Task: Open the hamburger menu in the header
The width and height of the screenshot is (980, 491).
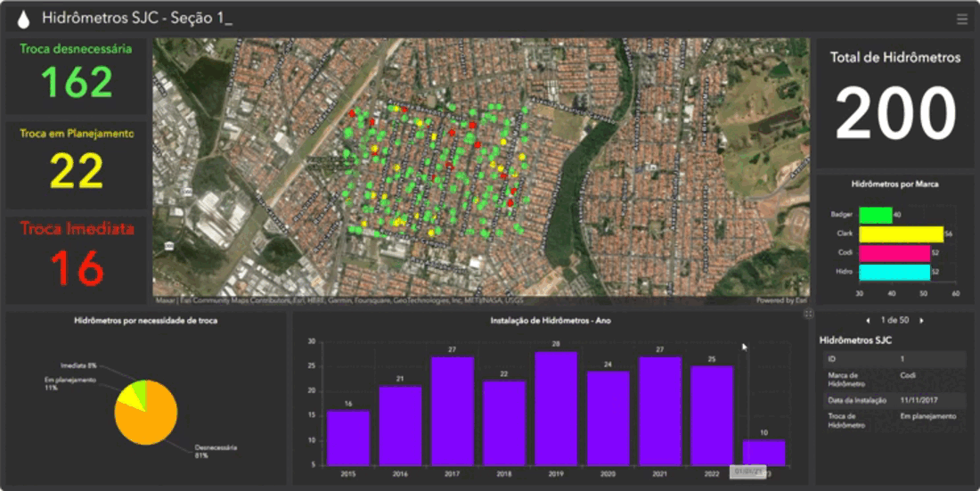Action: tap(961, 19)
